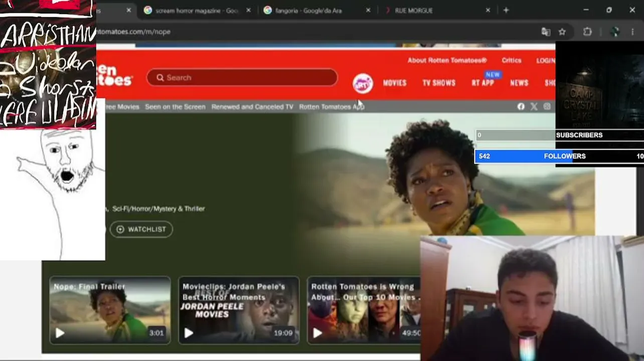Viewport: 644px width, 361px height.
Task: Open the TV SHOWS menu
Action: [x=439, y=83]
